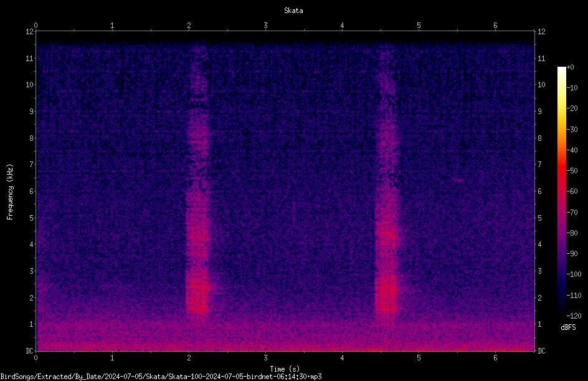
Task: Click the "3" tick on bottom time axis
Action: [265, 358]
